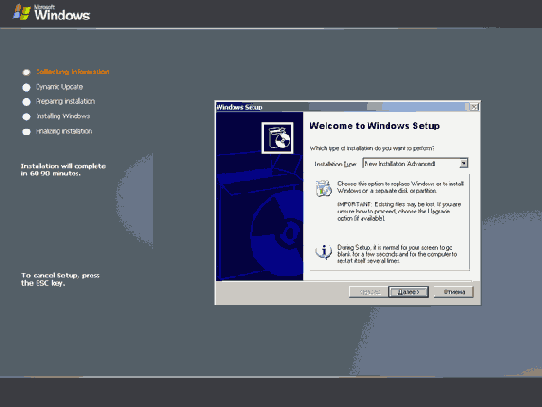Image resolution: width=542 pixels, height=407 pixels.
Task: Click the Далее (Next) button
Action: click(408, 292)
